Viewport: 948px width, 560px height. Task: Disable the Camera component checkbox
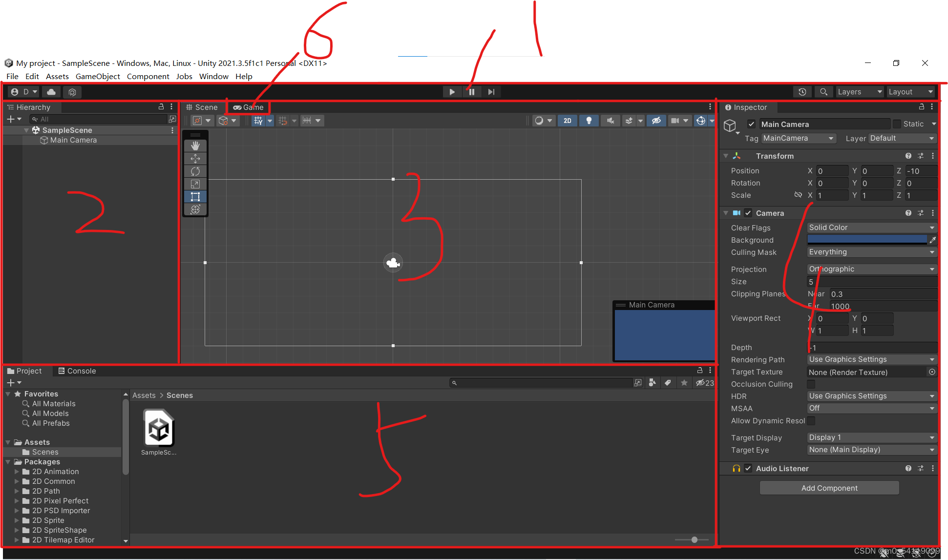click(748, 213)
